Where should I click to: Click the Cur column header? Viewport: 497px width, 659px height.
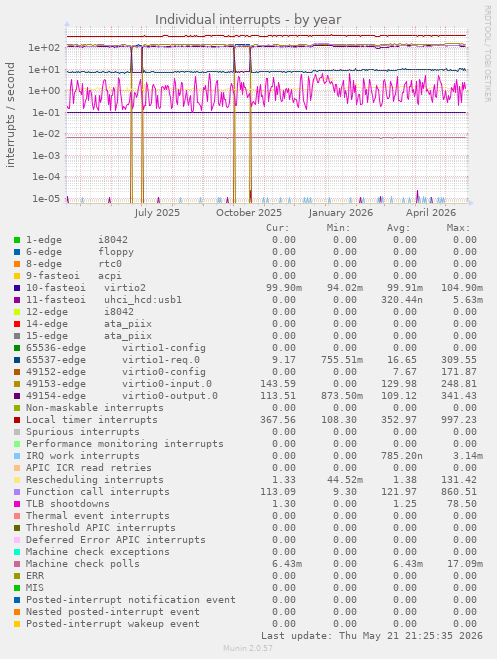pyautogui.click(x=278, y=228)
